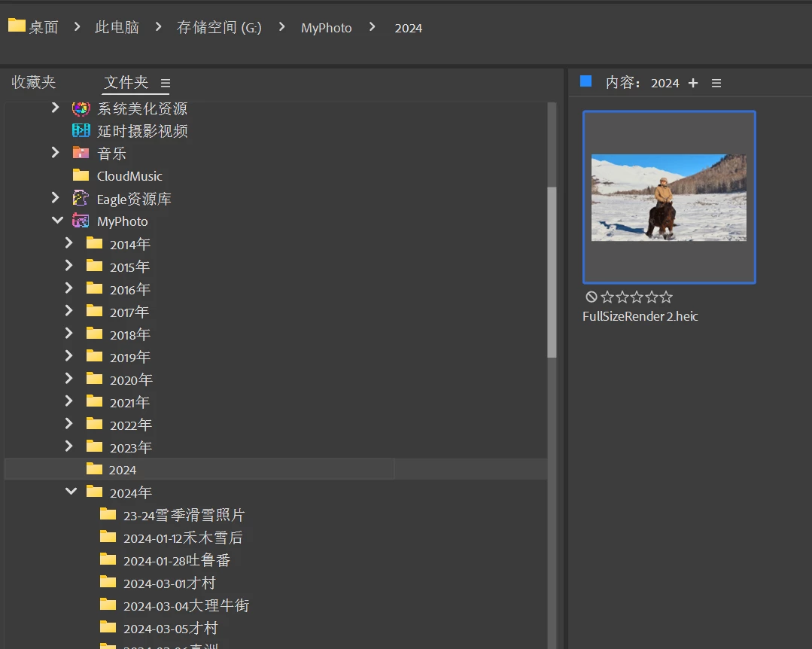Click the folder tree vertical scrollbar thumb
Screen dimensions: 812x649
pos(552,272)
